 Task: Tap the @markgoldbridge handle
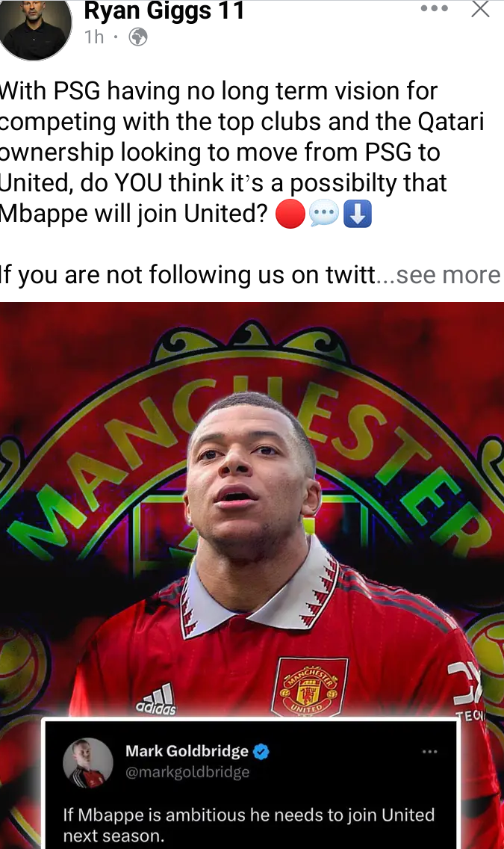[x=187, y=772]
